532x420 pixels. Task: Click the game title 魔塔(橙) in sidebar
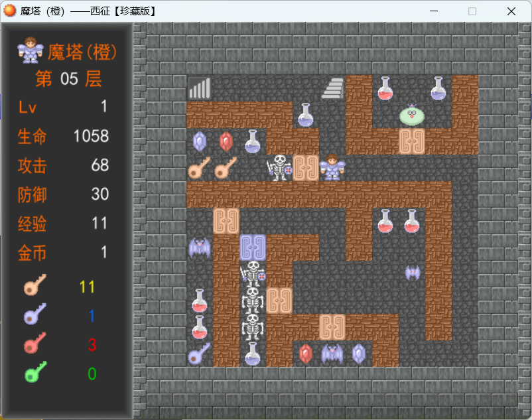pyautogui.click(x=82, y=52)
